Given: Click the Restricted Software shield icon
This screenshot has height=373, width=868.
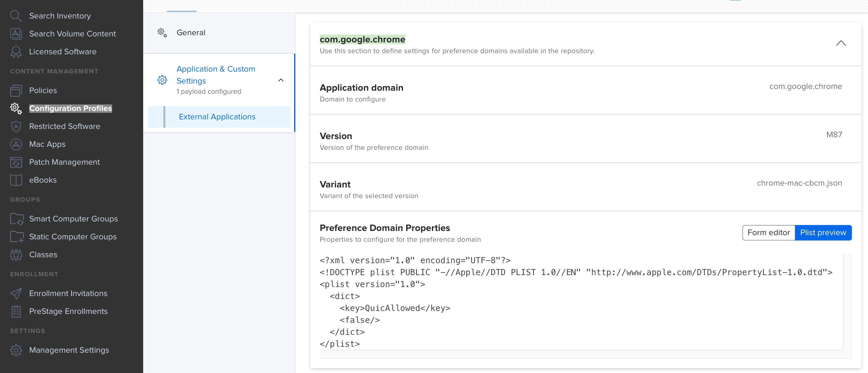Looking at the screenshot, I should [x=16, y=126].
